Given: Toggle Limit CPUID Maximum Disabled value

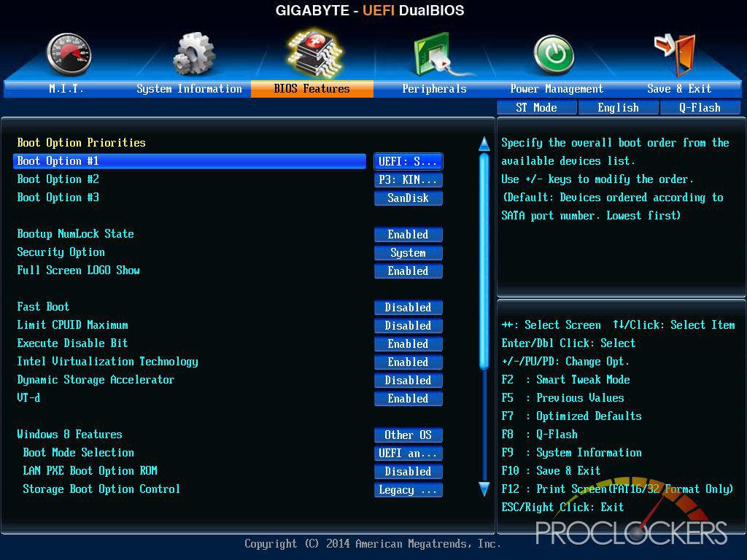Looking at the screenshot, I should (409, 325).
